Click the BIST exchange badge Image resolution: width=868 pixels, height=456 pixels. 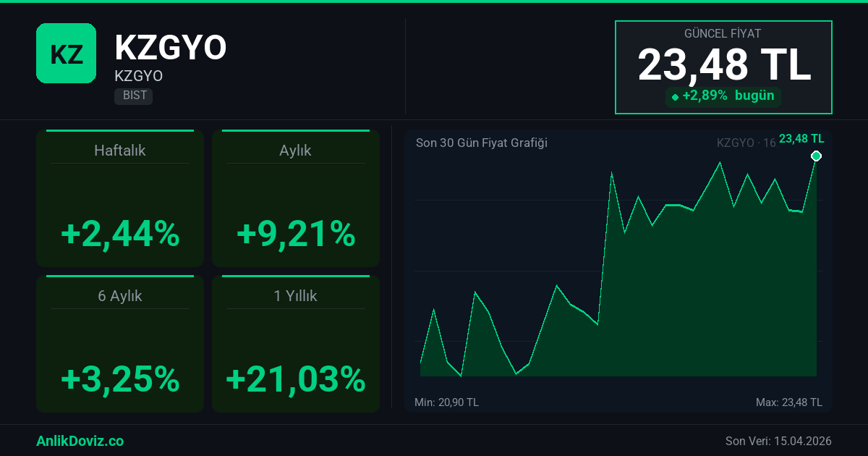coord(133,96)
